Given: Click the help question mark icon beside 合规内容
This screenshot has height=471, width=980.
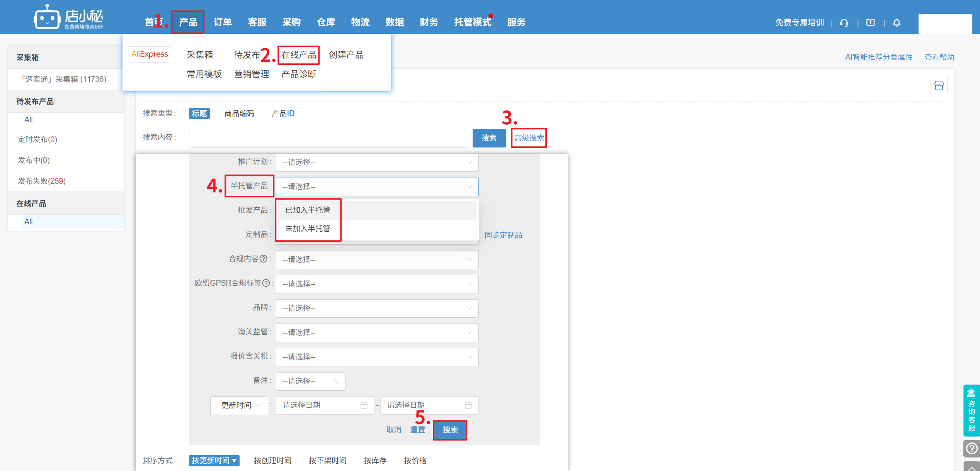Looking at the screenshot, I should click(264, 259).
